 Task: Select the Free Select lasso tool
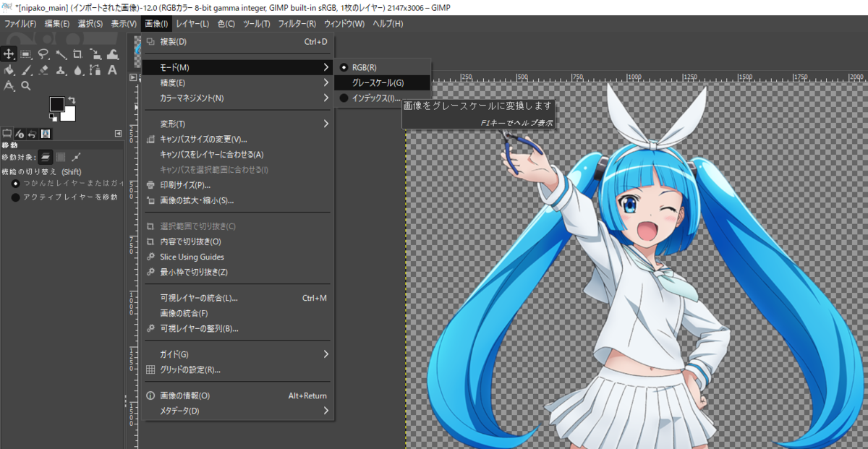(43, 54)
